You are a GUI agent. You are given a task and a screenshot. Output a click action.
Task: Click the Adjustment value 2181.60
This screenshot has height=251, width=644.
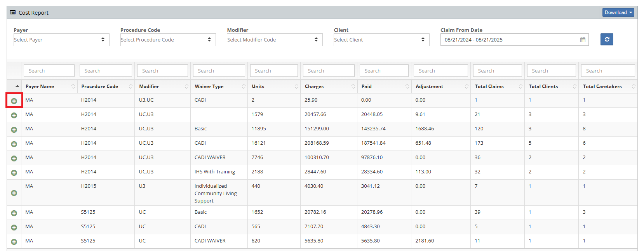click(425, 241)
